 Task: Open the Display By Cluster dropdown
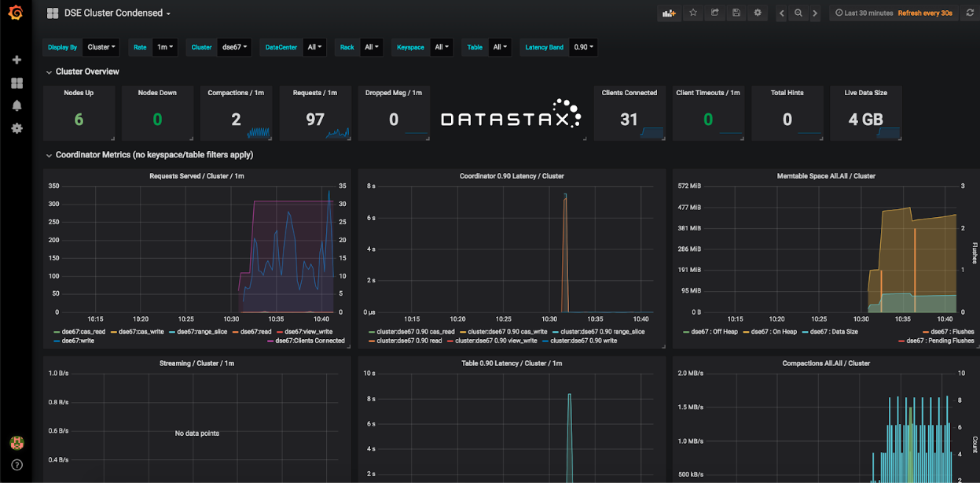coord(101,47)
